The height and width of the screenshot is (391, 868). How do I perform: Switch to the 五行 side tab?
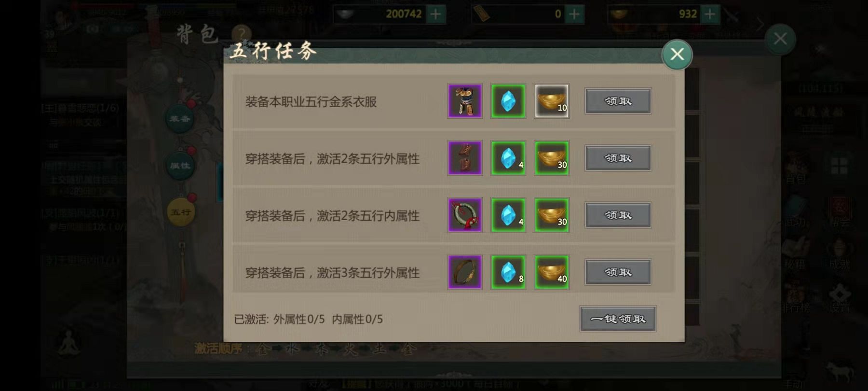coord(180,212)
